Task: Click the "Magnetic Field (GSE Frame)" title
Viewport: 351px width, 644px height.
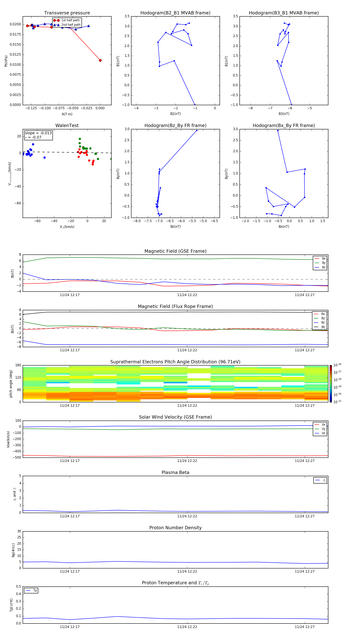Action: click(x=175, y=251)
